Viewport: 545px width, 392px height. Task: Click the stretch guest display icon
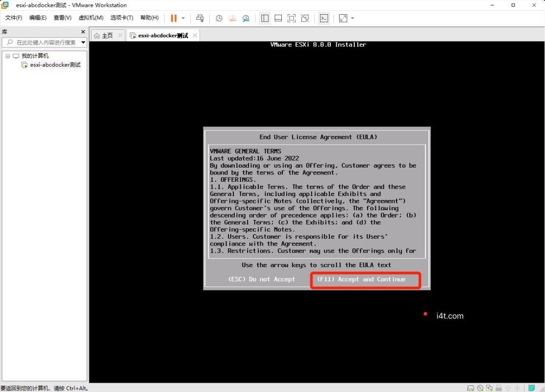coord(343,18)
